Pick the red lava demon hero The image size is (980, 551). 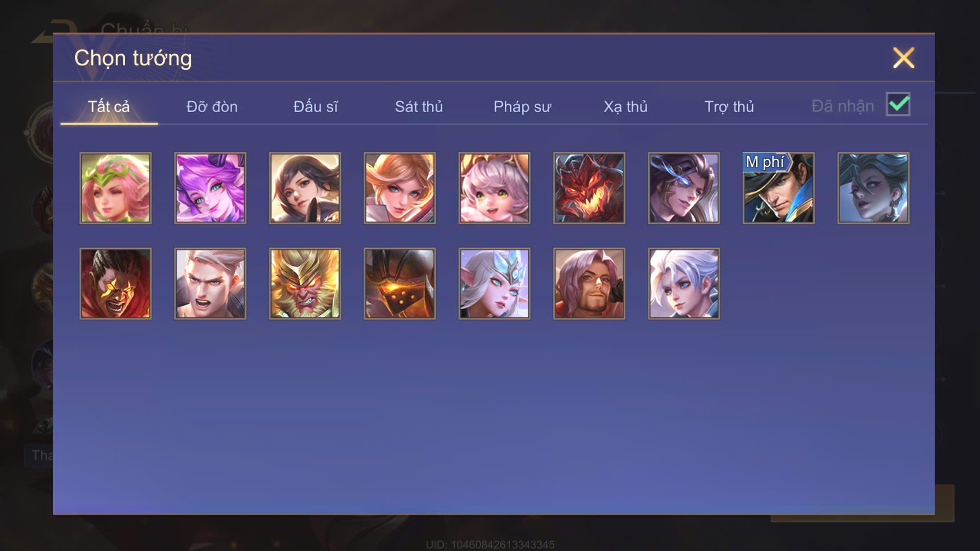pyautogui.click(x=589, y=188)
